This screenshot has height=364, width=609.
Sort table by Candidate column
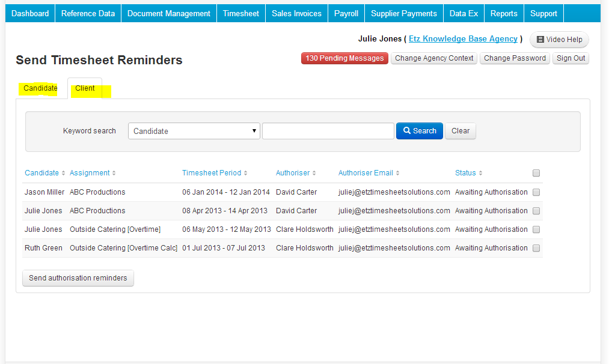44,173
